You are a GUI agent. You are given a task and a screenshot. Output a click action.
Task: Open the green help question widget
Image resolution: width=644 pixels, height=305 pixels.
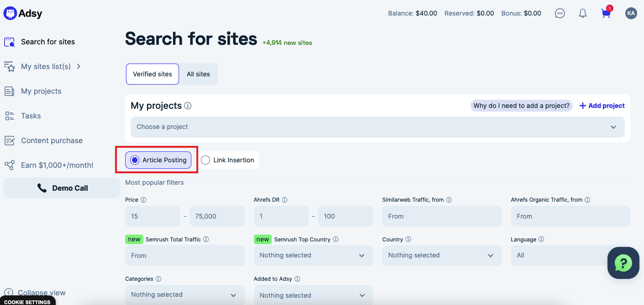tap(623, 263)
